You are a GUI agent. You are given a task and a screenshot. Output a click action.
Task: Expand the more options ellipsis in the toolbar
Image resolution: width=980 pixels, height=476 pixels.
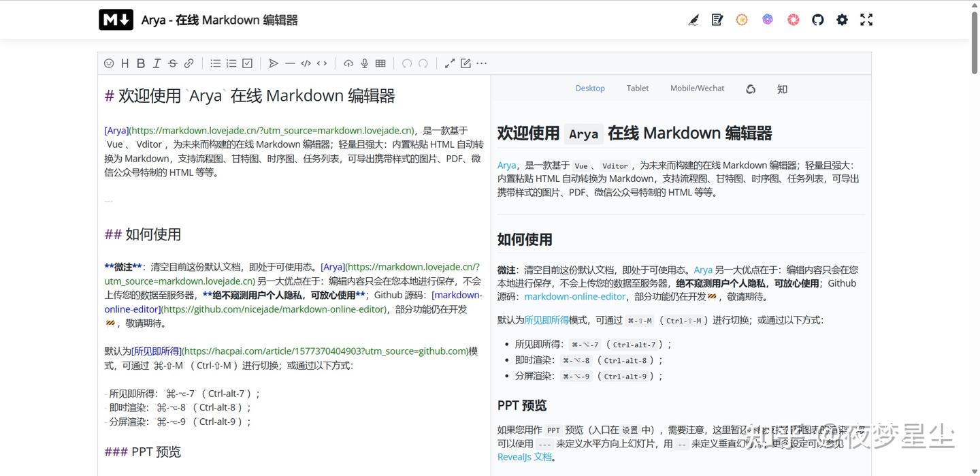(x=481, y=63)
